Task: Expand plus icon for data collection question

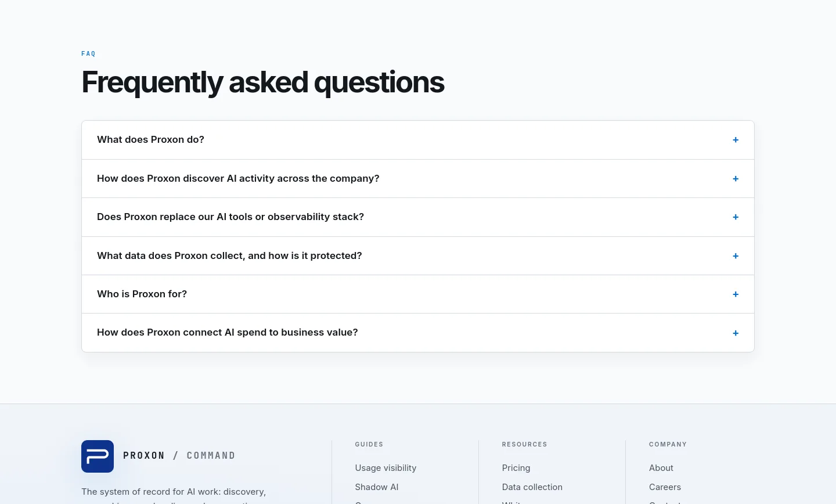Action: tap(736, 256)
